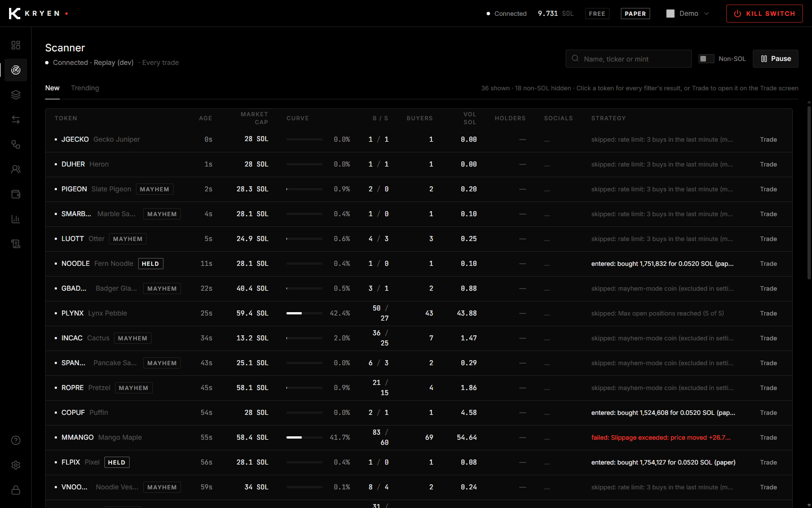812x508 pixels.
Task: Switch to the New tab
Action: click(x=52, y=88)
